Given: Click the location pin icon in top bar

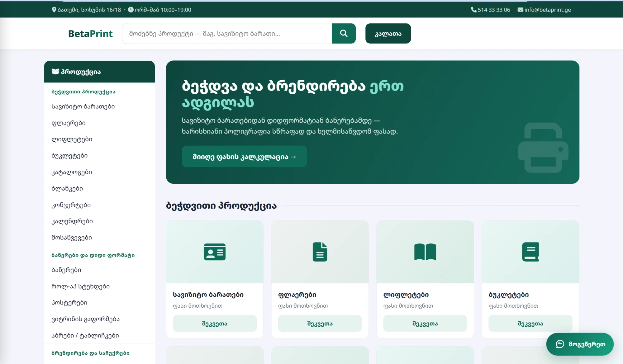Looking at the screenshot, I should (x=54, y=10).
